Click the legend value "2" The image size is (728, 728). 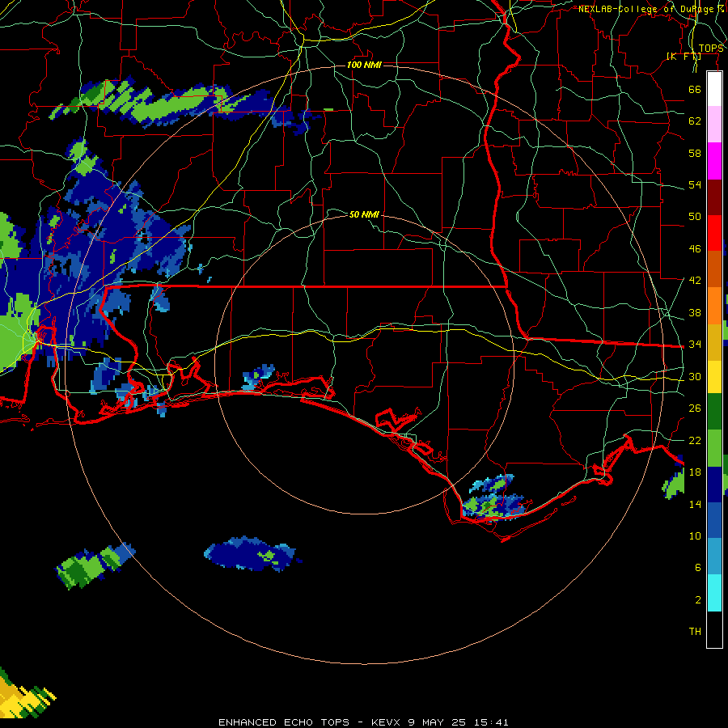pyautogui.click(x=698, y=600)
